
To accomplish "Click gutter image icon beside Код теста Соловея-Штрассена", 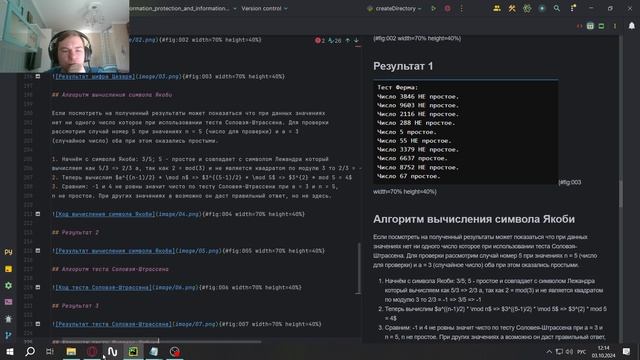I will tap(38, 287).
